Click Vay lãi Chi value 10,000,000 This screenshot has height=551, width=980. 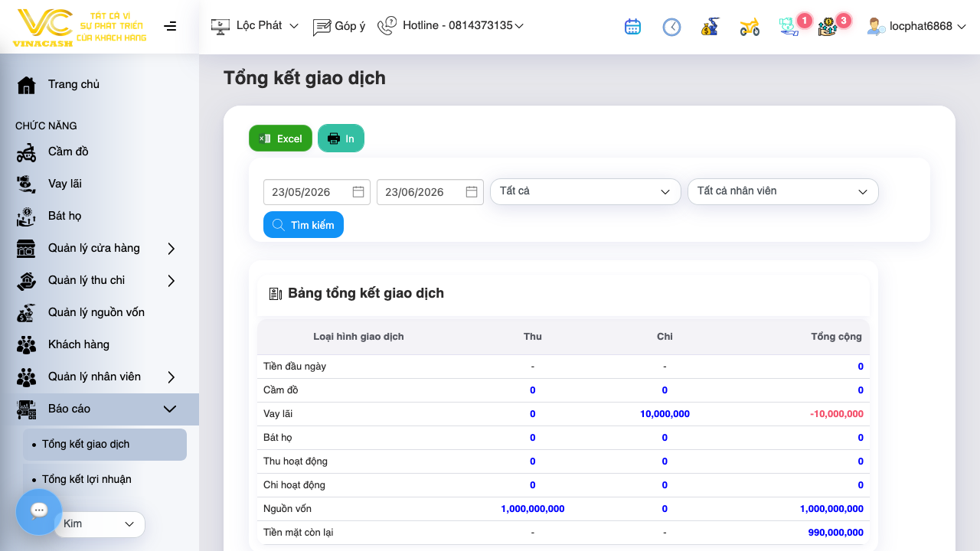pos(665,414)
